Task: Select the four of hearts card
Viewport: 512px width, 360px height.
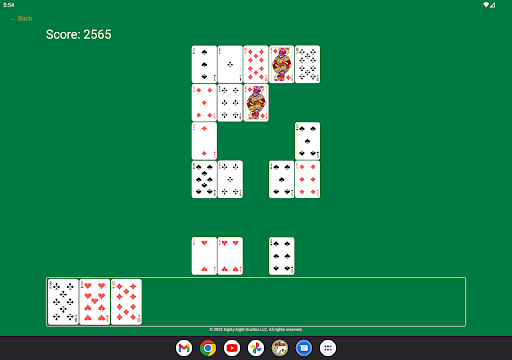Action: tap(230, 256)
